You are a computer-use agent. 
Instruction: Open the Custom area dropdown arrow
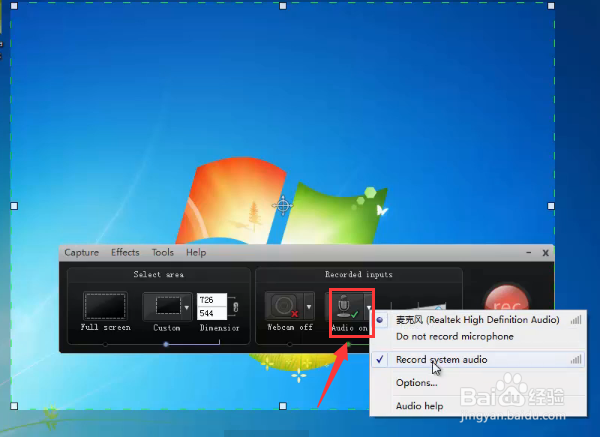[187, 307]
